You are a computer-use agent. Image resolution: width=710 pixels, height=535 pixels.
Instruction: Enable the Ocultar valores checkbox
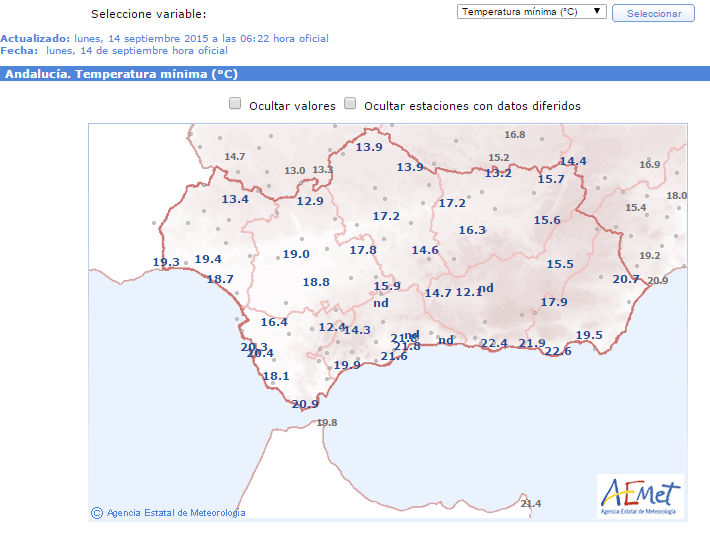tap(235, 103)
